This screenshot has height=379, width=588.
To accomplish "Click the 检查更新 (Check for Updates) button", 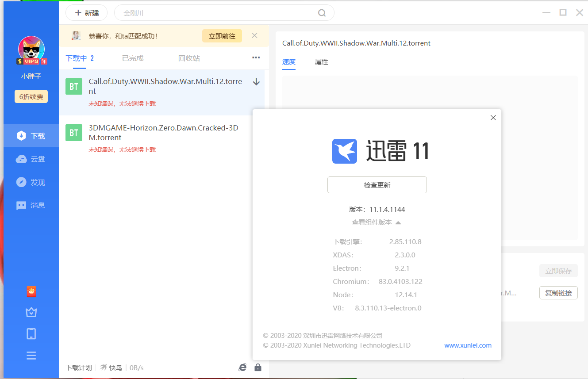I will click(x=377, y=185).
